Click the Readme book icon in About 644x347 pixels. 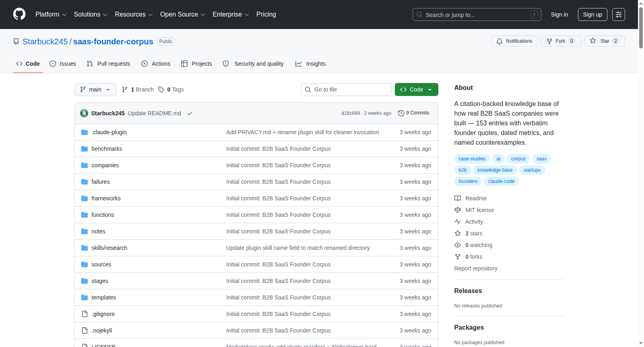pos(458,198)
